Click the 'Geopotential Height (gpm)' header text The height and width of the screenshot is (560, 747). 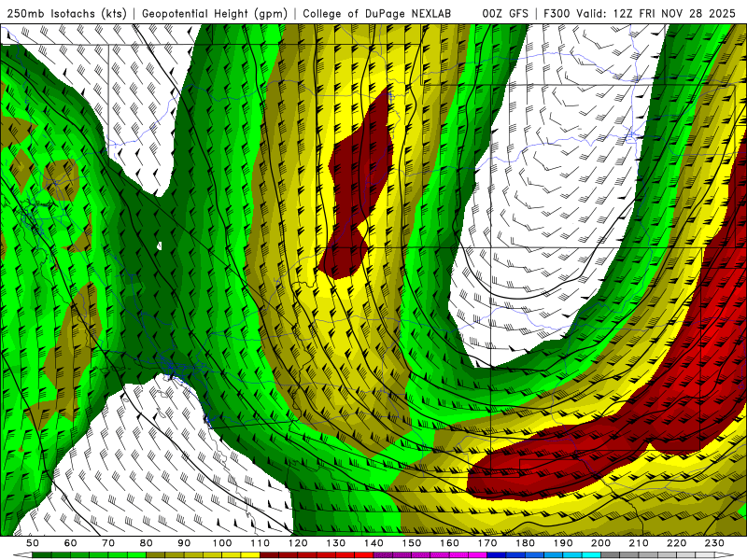click(215, 13)
